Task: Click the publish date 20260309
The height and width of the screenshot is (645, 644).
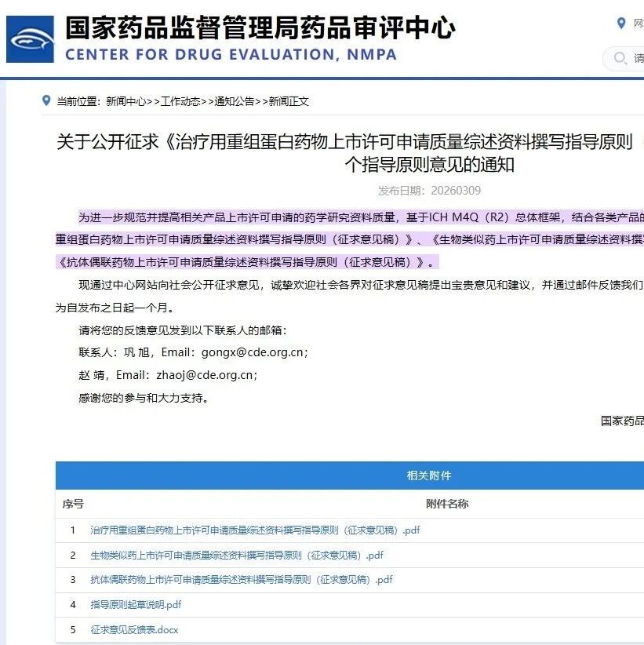Action: tap(456, 191)
